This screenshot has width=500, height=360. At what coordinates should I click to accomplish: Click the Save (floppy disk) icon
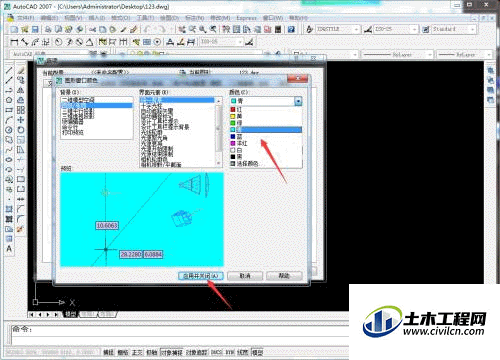coord(35,29)
